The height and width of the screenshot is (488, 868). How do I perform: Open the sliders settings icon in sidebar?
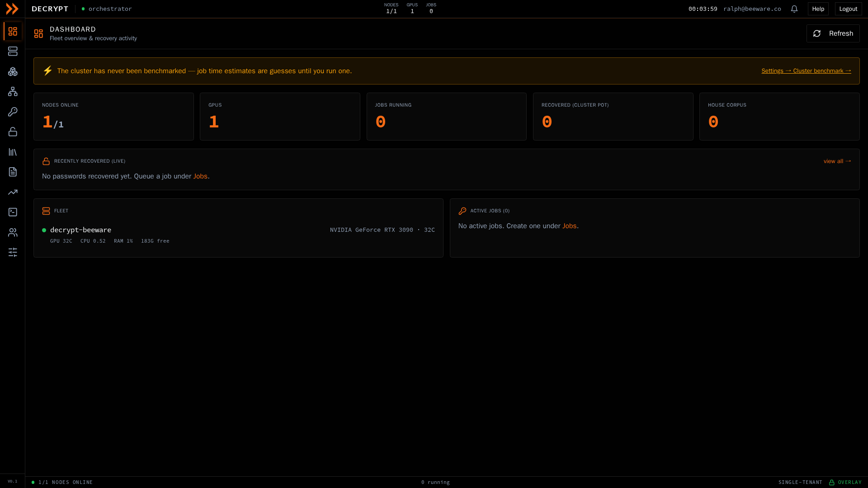13,252
